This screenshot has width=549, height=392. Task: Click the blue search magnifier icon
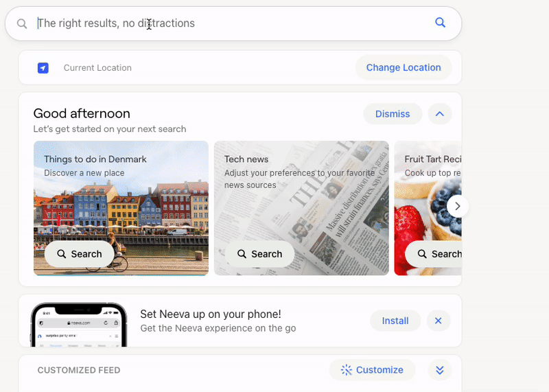click(440, 23)
